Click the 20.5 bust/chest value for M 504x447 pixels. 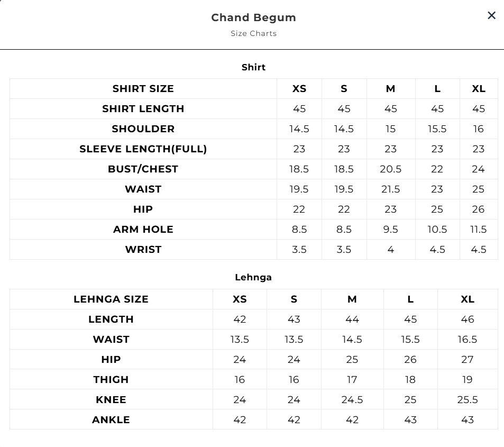point(390,169)
